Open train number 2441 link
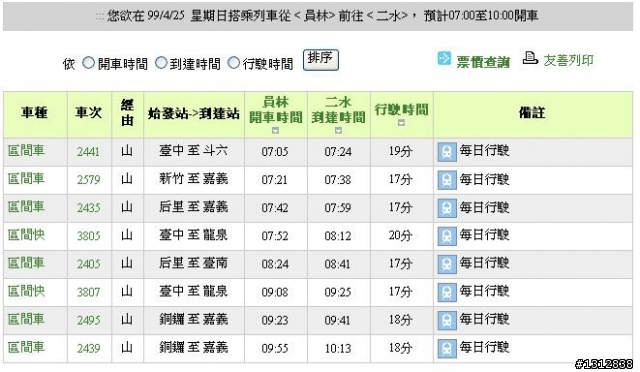Screen dimensions: 640x372 (89, 152)
